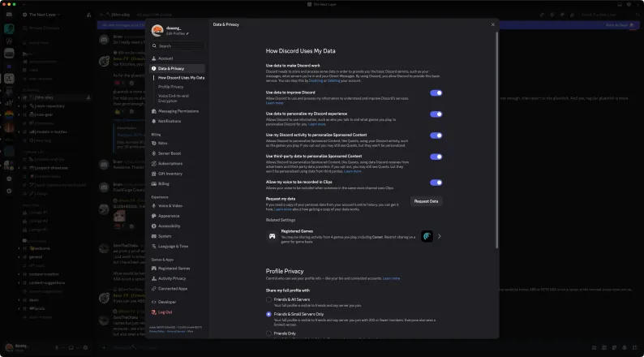Click the user avatar in settings sidebar
This screenshot has width=644, height=357.
click(157, 30)
